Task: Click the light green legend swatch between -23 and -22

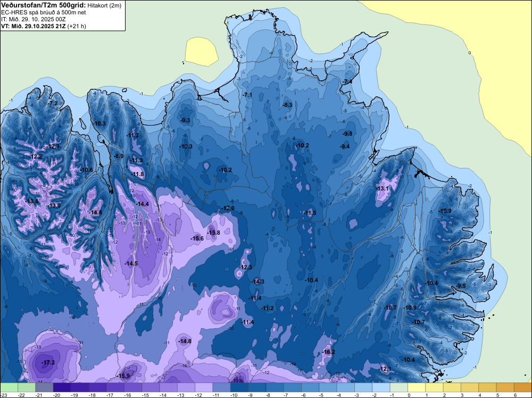Action: [9, 387]
